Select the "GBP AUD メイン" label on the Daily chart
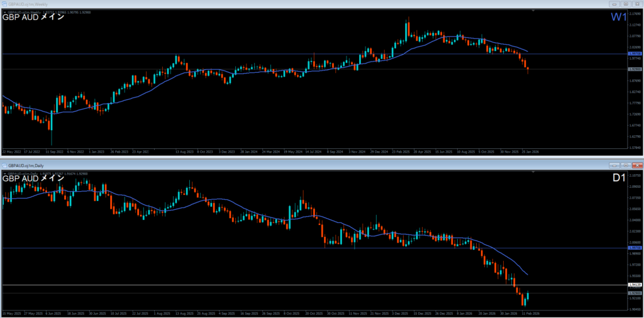The height and width of the screenshot is (318, 644). click(x=33, y=178)
